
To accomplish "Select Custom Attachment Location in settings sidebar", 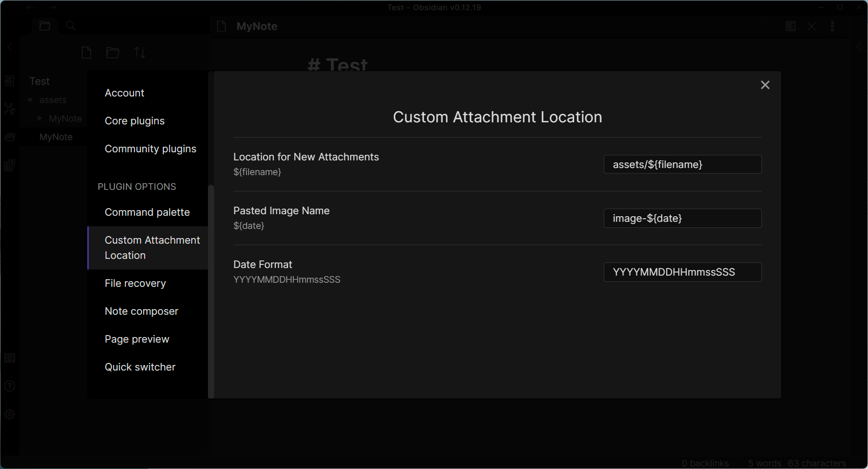I will click(148, 248).
